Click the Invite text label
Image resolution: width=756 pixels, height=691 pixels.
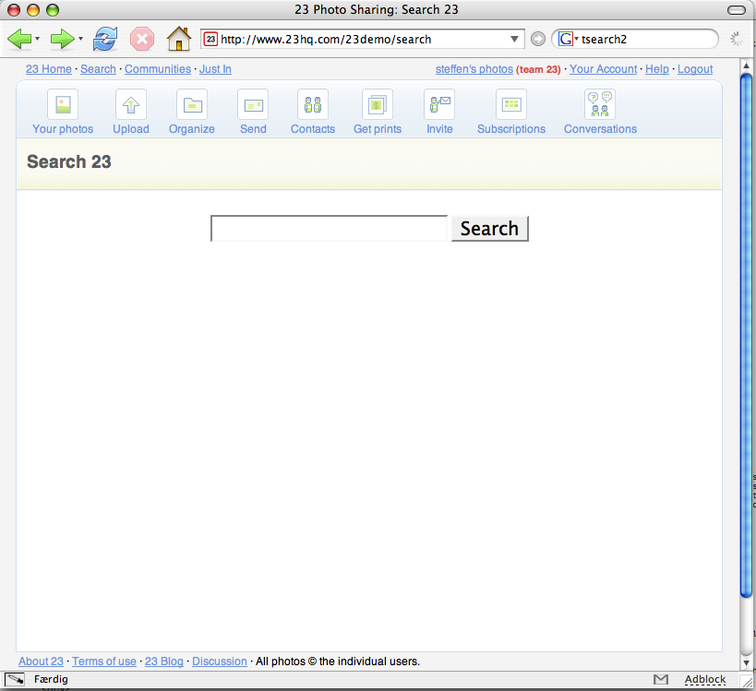tap(440, 129)
